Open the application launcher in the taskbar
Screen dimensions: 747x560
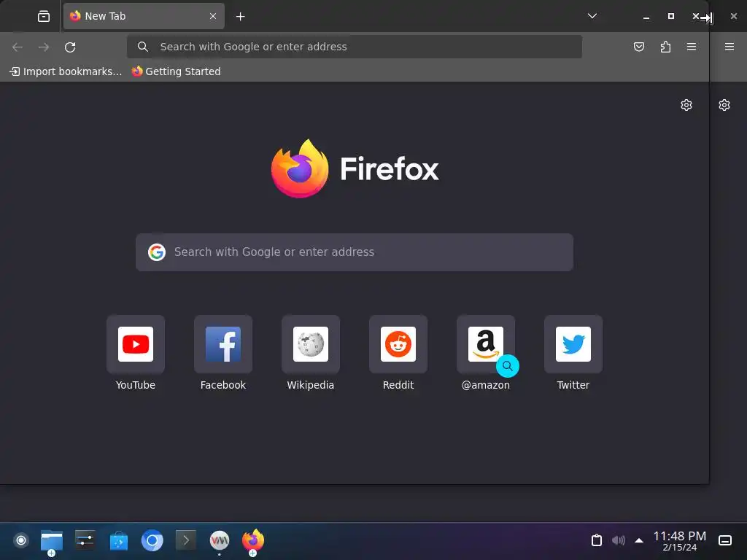(21, 540)
